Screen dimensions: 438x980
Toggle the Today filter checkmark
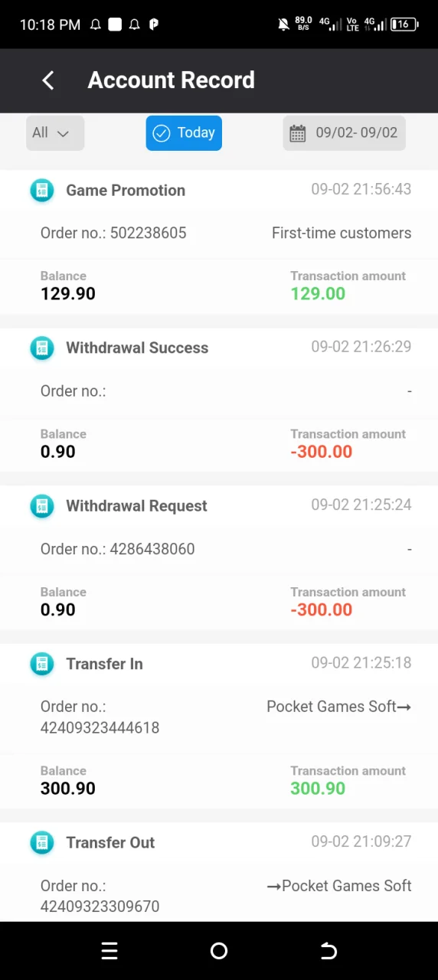click(161, 133)
